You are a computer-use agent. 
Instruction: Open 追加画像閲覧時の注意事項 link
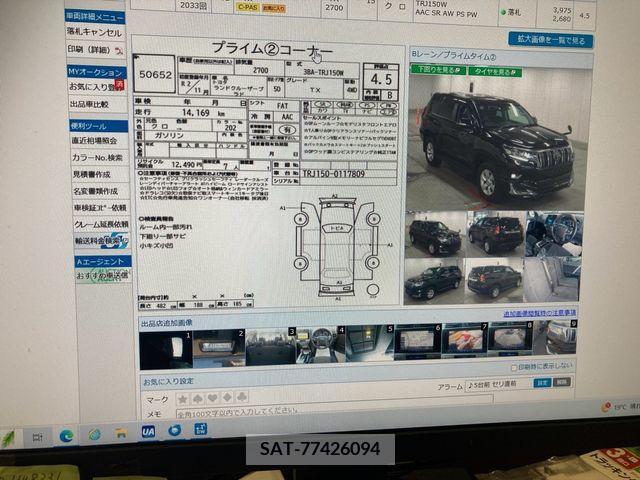point(540,313)
